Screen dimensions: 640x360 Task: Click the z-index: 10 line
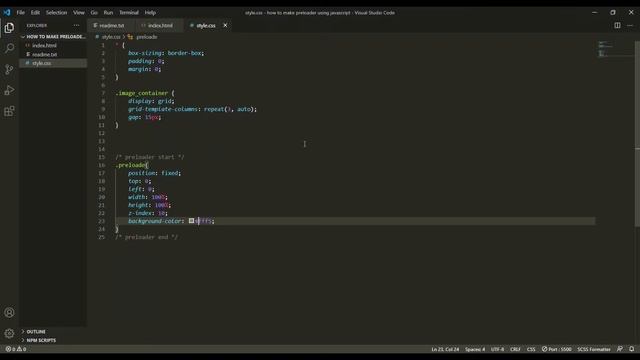148,213
